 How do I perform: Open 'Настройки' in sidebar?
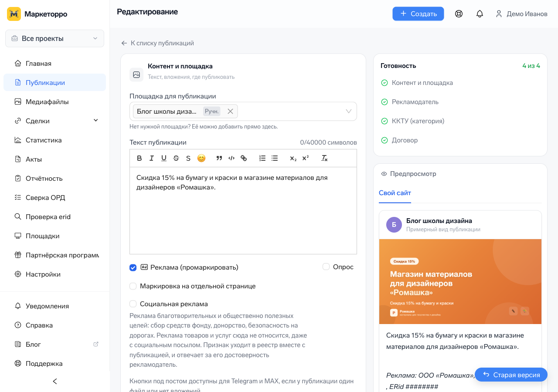coord(54,274)
